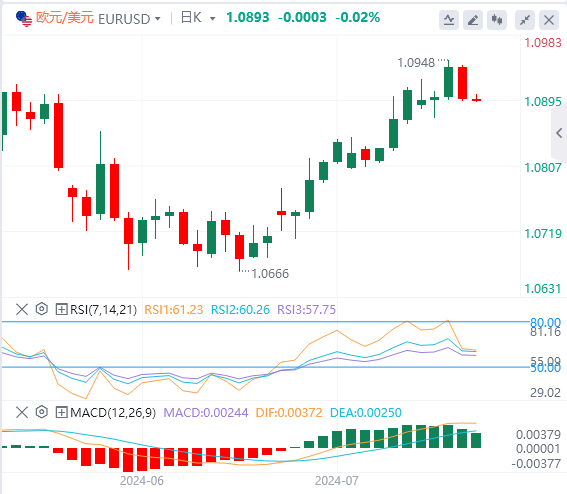The image size is (567, 494).
Task: Remove the RSI indicator panel
Action: 22,310
